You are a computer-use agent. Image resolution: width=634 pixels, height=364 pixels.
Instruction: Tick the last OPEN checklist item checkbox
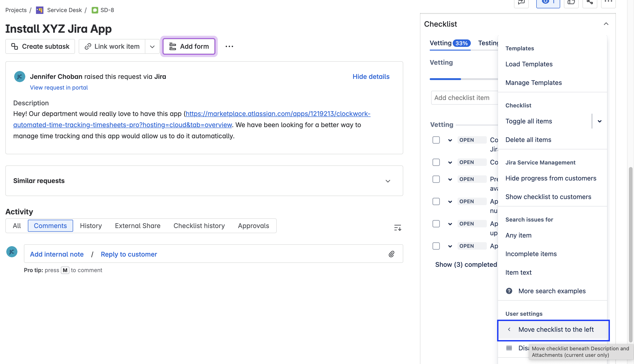(436, 246)
